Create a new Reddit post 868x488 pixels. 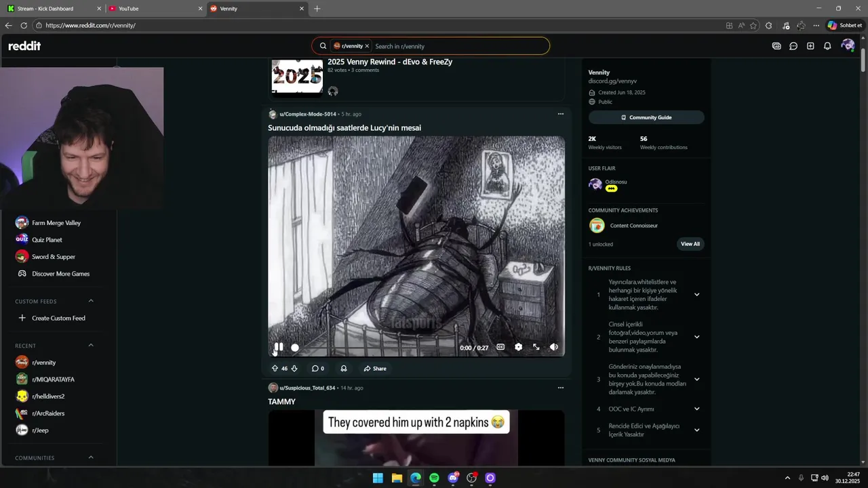[x=810, y=46]
